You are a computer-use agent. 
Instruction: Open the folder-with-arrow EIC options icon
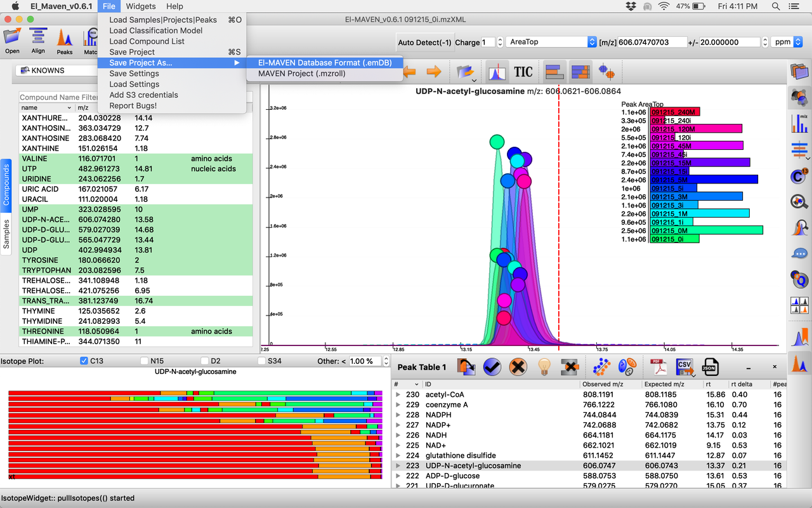(x=466, y=71)
